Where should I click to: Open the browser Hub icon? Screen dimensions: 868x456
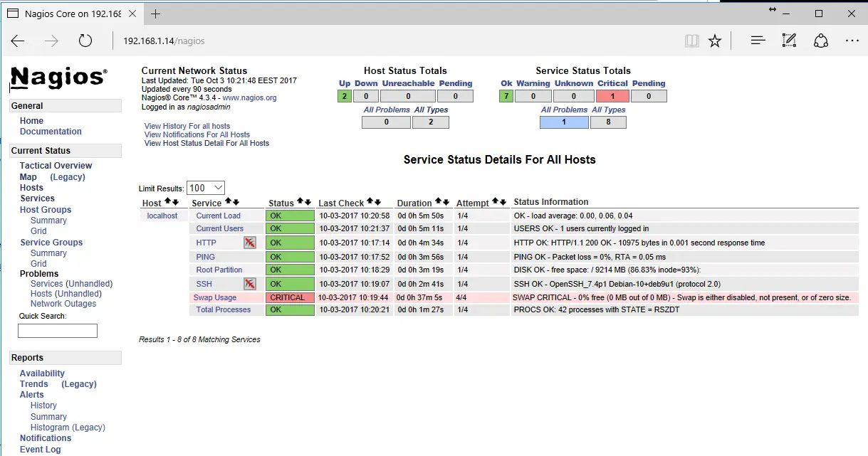[x=758, y=41]
